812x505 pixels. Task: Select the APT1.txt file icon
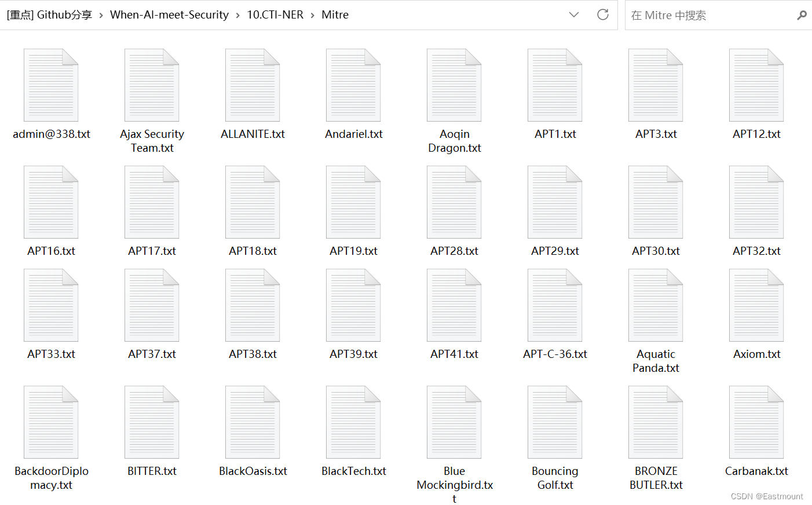(x=555, y=85)
